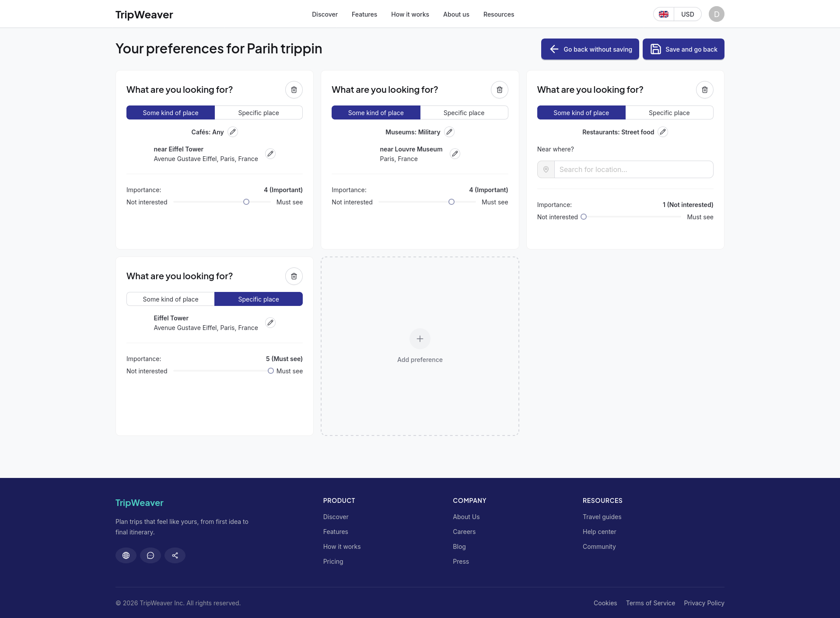Image resolution: width=840 pixels, height=618 pixels.
Task: Select Some kind of place in Cafés card
Action: tap(171, 112)
